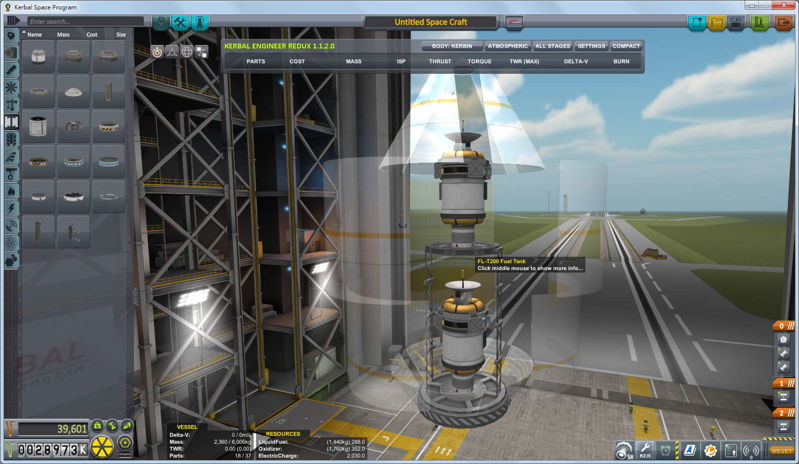Click the New craft button
This screenshot has width=799, height=464.
click(x=697, y=23)
